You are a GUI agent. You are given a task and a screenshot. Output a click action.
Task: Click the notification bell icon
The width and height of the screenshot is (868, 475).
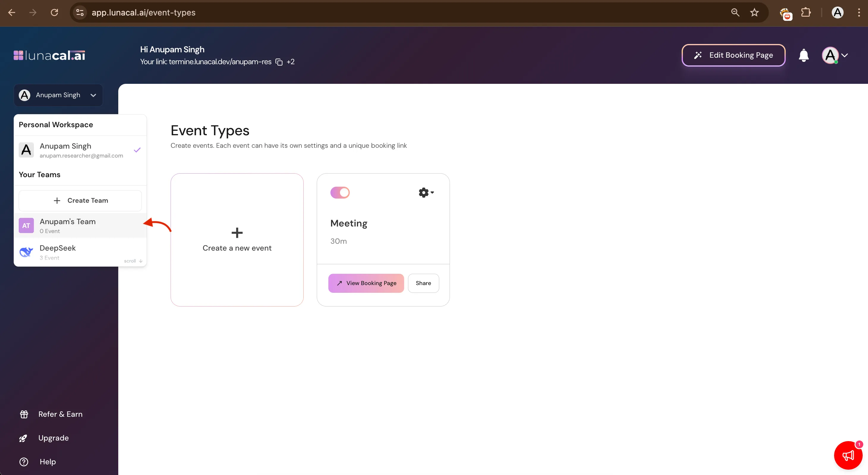[804, 55]
